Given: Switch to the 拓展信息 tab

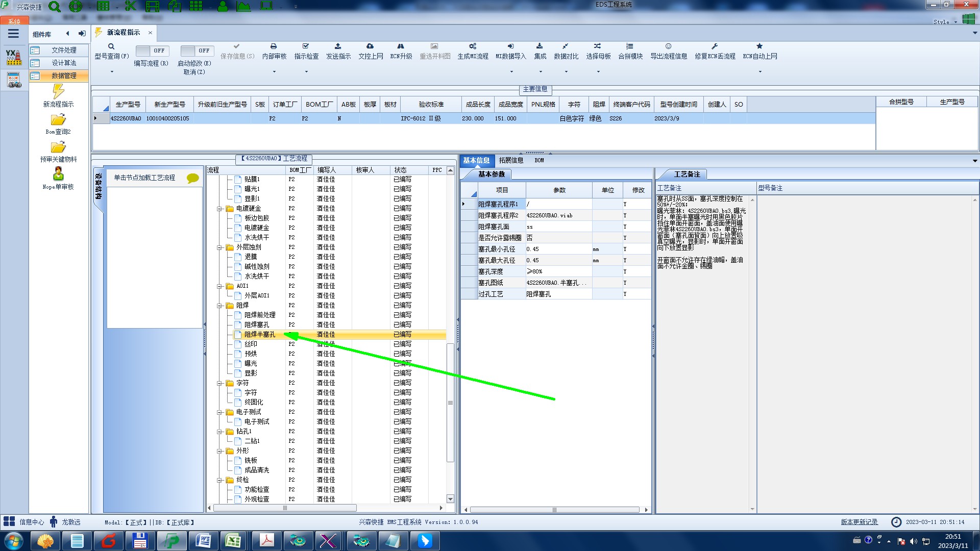Looking at the screenshot, I should click(511, 160).
